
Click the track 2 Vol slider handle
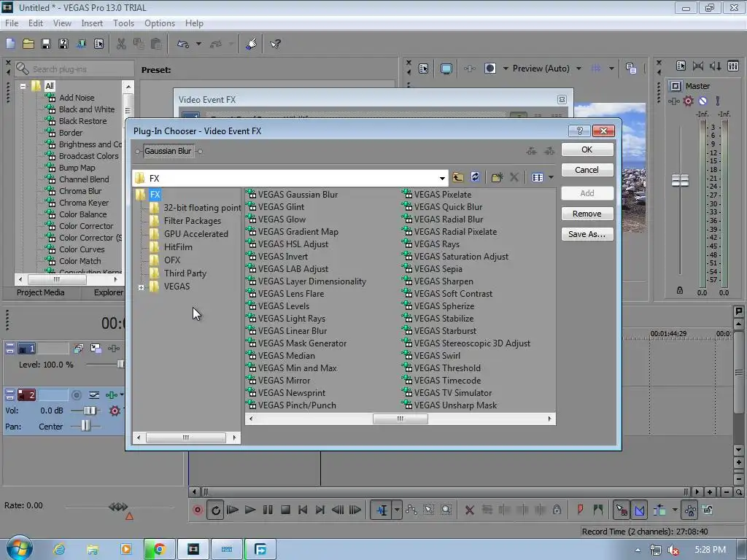click(x=90, y=411)
